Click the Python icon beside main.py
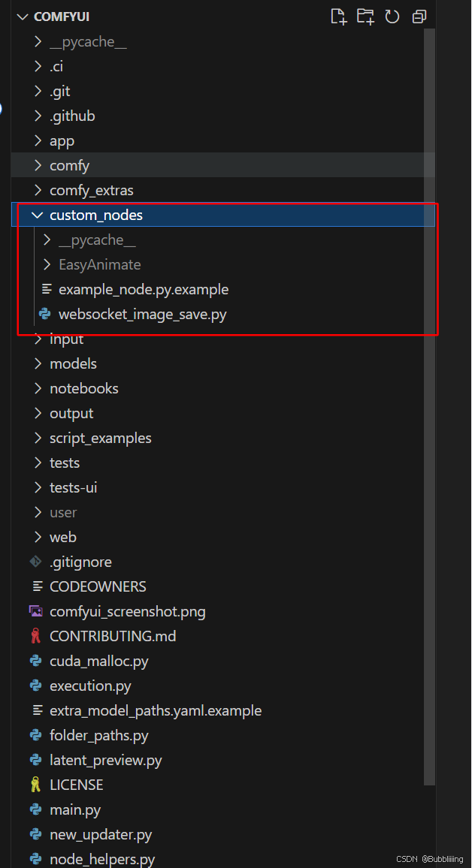Image resolution: width=472 pixels, height=868 pixels. [35, 810]
